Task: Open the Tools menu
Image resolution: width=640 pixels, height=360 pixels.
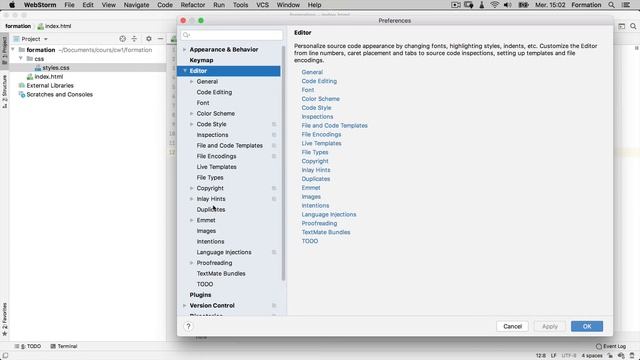Action: coord(240,5)
